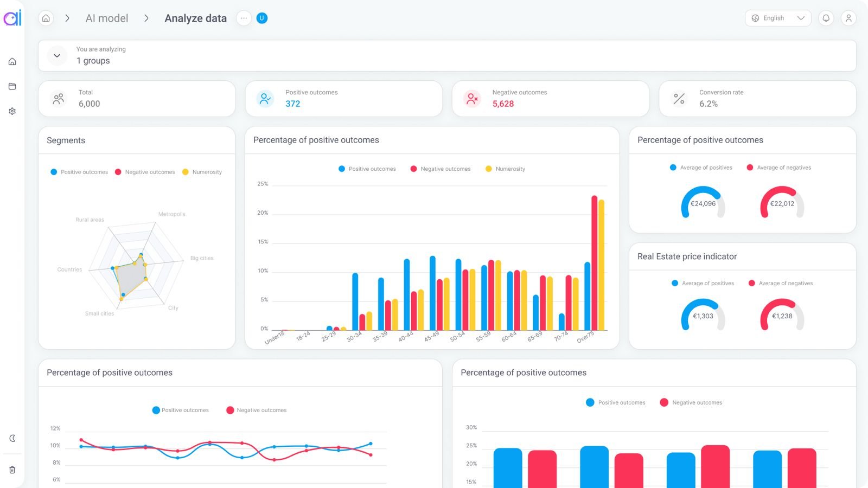Image resolution: width=868 pixels, height=488 pixels.
Task: Open the three-dots more options button
Action: click(244, 18)
